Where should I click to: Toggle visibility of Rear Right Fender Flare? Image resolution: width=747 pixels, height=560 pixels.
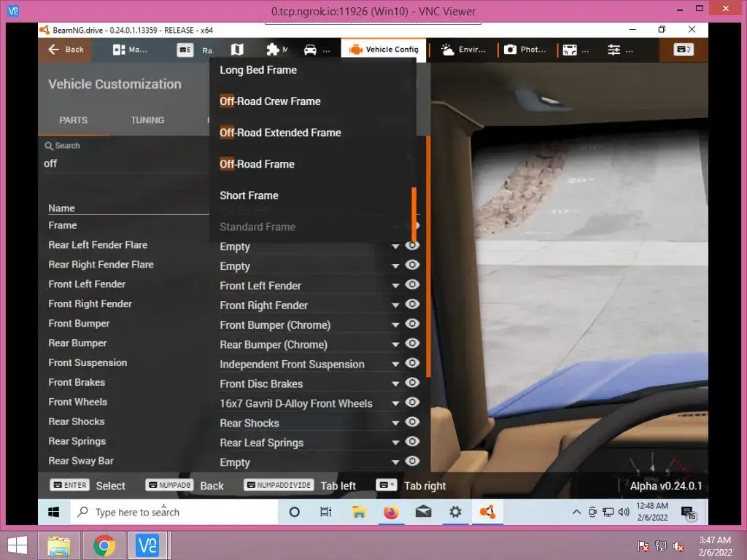coord(412,265)
